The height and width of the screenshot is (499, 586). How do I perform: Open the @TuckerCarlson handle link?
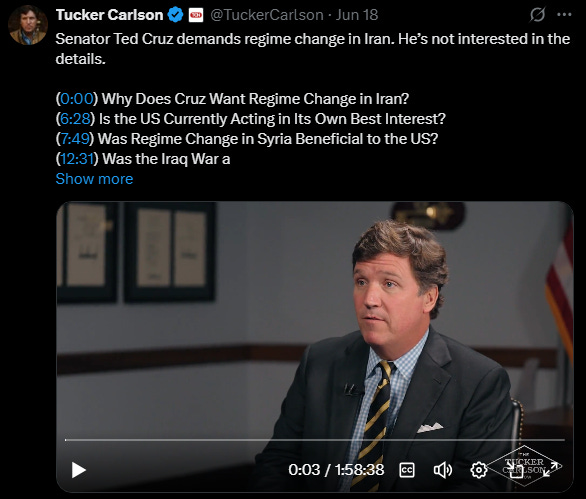(x=267, y=15)
